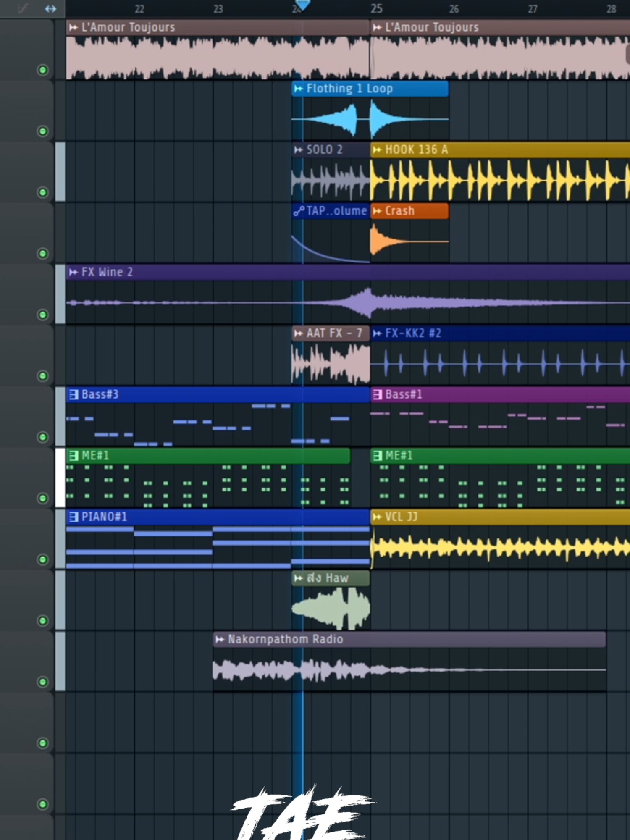Viewport: 630px width, 840px height.
Task: Select the Crash clip's orange waveform
Action: (x=409, y=241)
